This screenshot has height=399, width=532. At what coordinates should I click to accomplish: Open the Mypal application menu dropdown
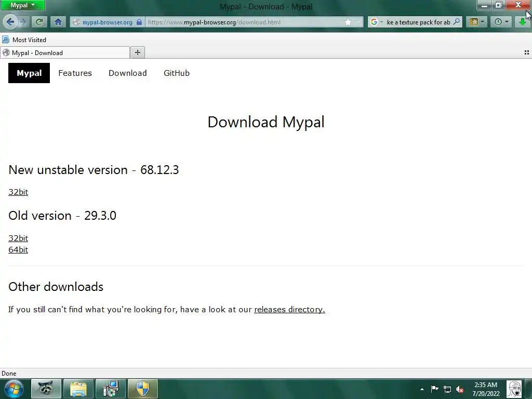click(23, 5)
